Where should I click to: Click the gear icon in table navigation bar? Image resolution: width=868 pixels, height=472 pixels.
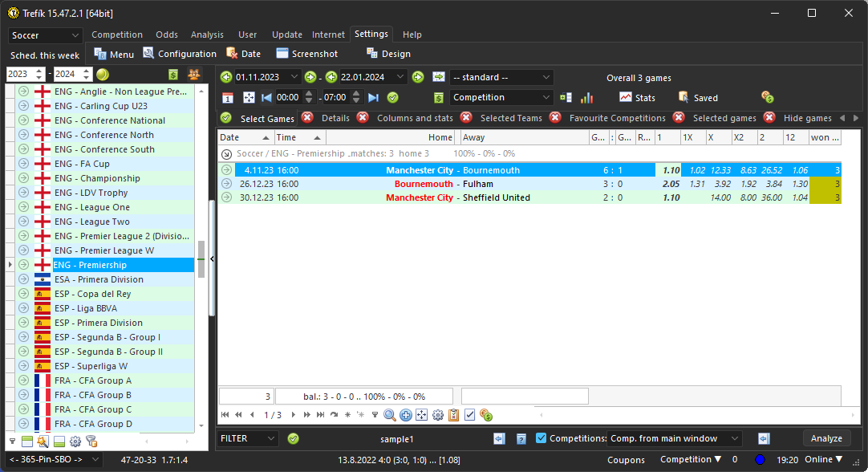click(x=438, y=415)
